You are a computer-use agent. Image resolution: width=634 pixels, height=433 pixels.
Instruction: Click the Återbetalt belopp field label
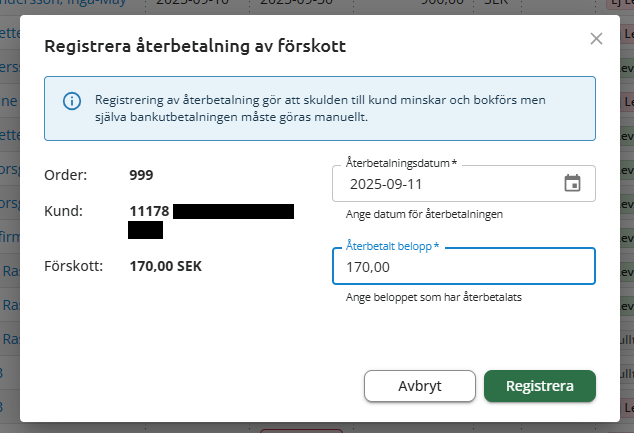[391, 245]
